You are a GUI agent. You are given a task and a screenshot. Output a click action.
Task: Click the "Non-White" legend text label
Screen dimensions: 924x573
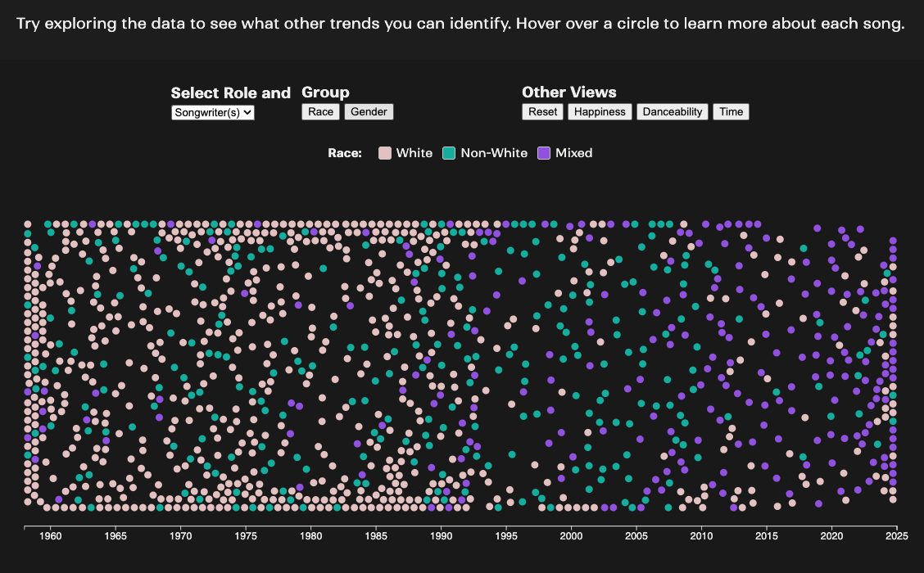(494, 153)
